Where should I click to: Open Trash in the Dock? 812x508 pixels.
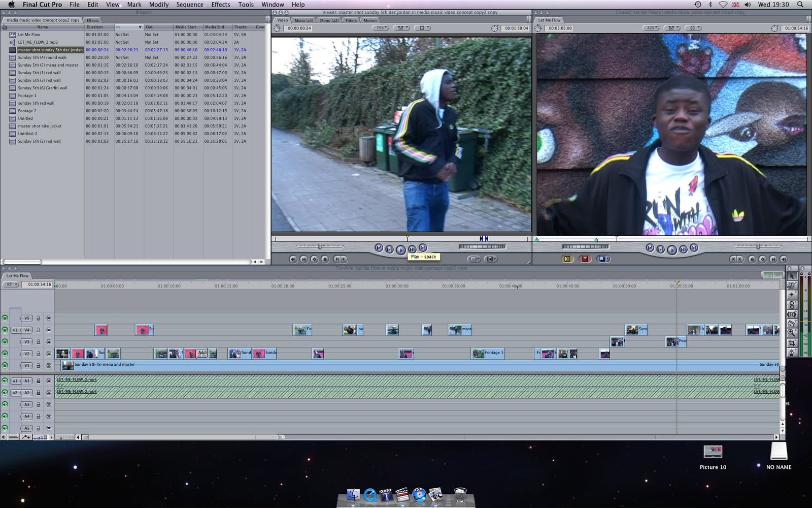click(460, 494)
